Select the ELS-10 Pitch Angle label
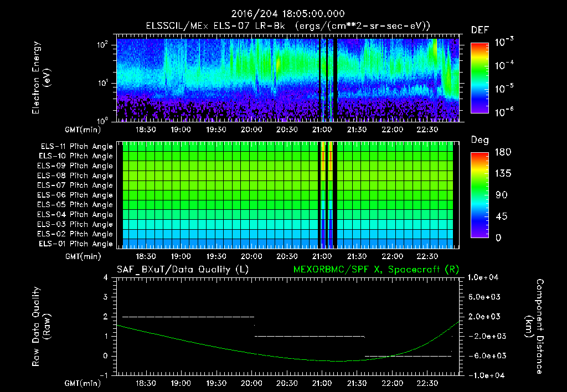This screenshot has height=392, width=567. pos(76,156)
